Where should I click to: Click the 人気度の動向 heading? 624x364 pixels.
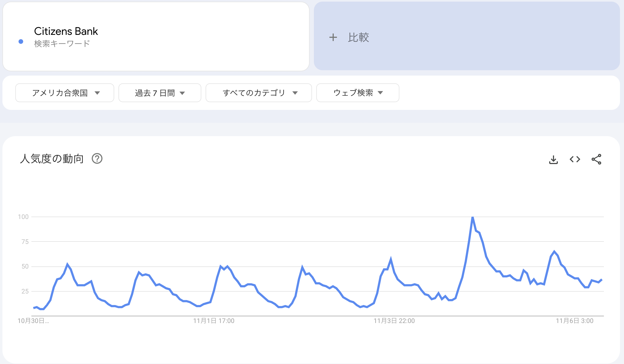tap(52, 159)
